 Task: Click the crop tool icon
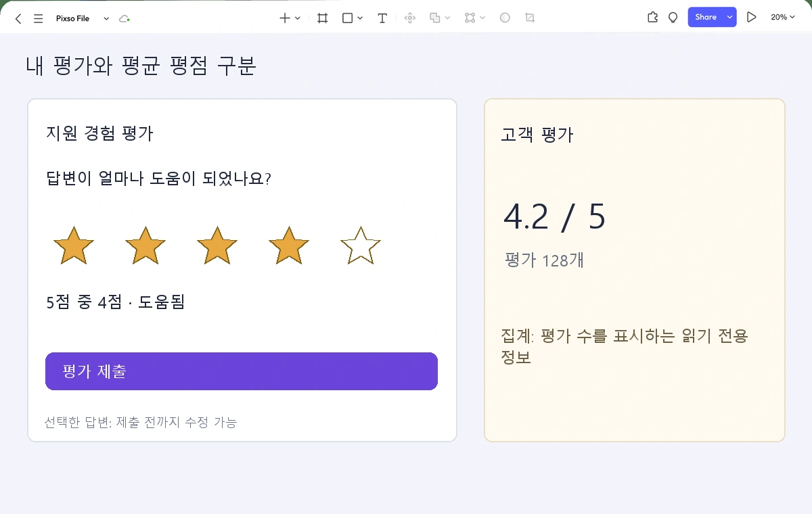530,18
